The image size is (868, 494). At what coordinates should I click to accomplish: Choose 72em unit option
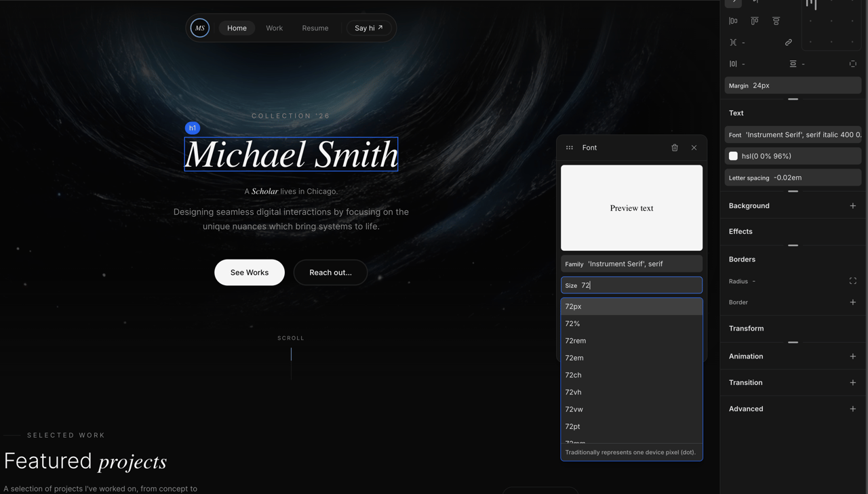[x=631, y=358]
